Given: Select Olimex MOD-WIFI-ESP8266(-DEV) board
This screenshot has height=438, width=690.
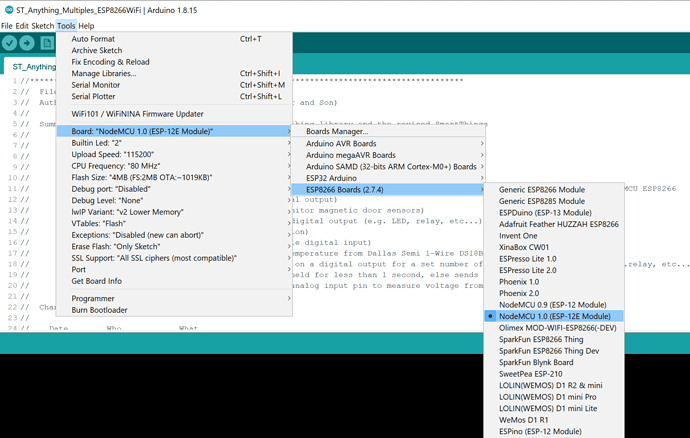Looking at the screenshot, I should pyautogui.click(x=554, y=328).
